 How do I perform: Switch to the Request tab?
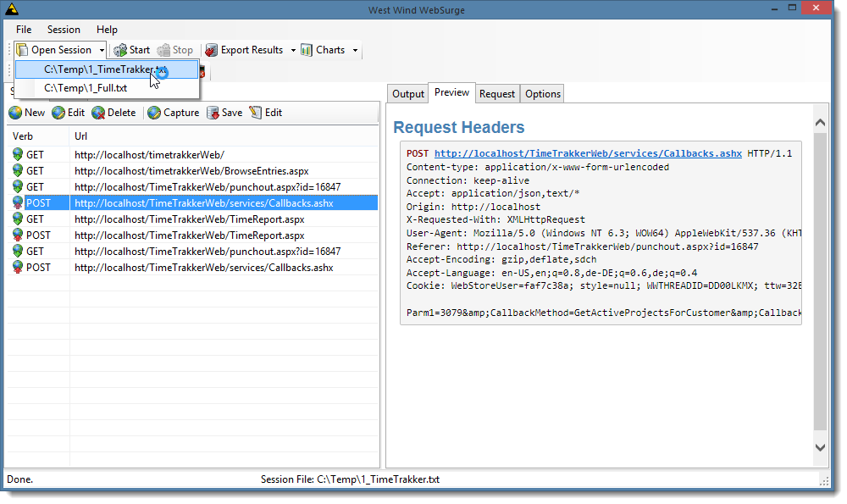pos(497,94)
